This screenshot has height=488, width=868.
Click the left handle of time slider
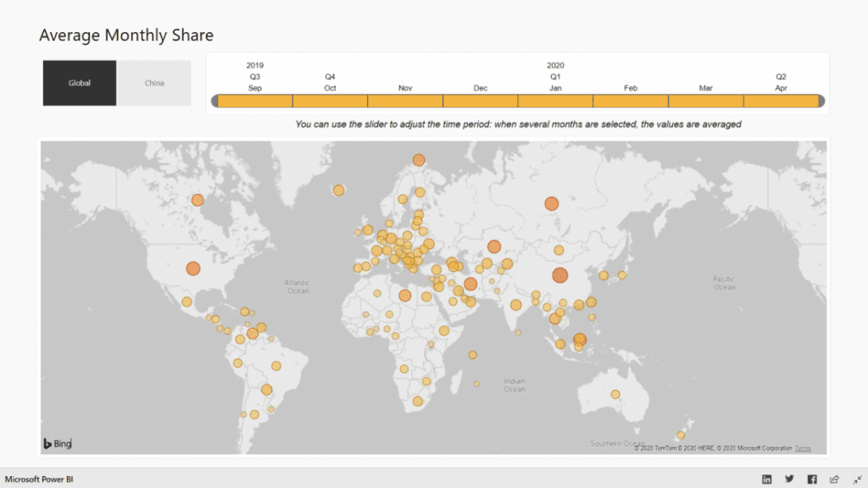pos(214,101)
